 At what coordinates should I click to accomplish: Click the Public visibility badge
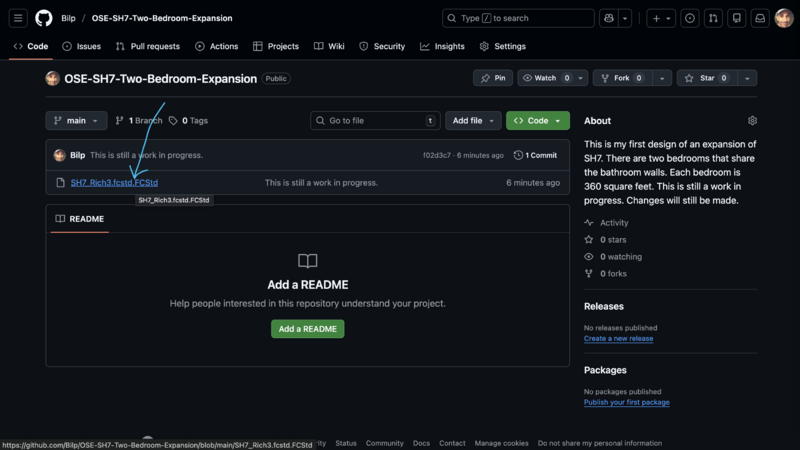[x=276, y=79]
